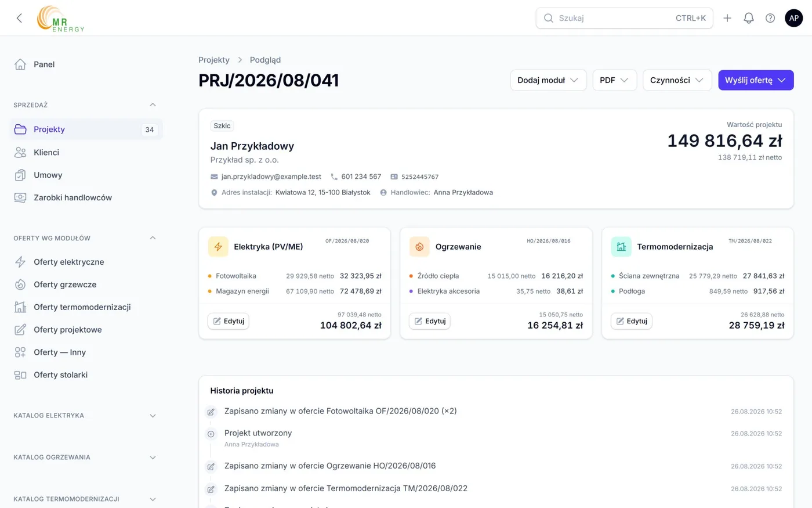Edit the Ogrzewanie offer

point(430,321)
